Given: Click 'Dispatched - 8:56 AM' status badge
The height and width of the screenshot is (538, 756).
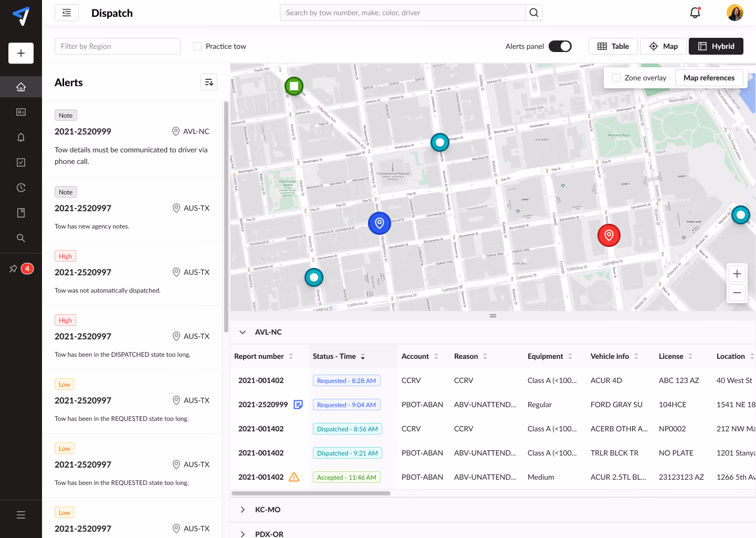Looking at the screenshot, I should point(348,429).
